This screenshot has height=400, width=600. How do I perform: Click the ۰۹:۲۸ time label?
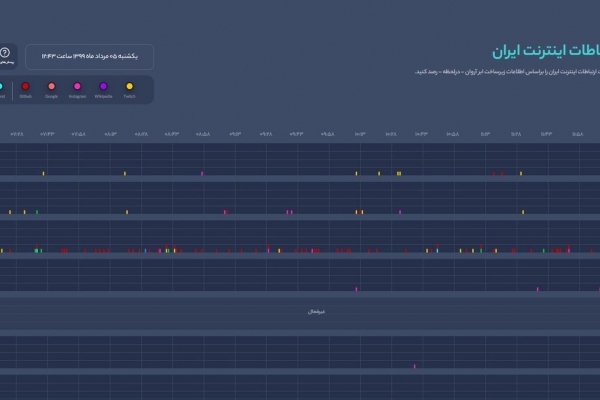266,134
